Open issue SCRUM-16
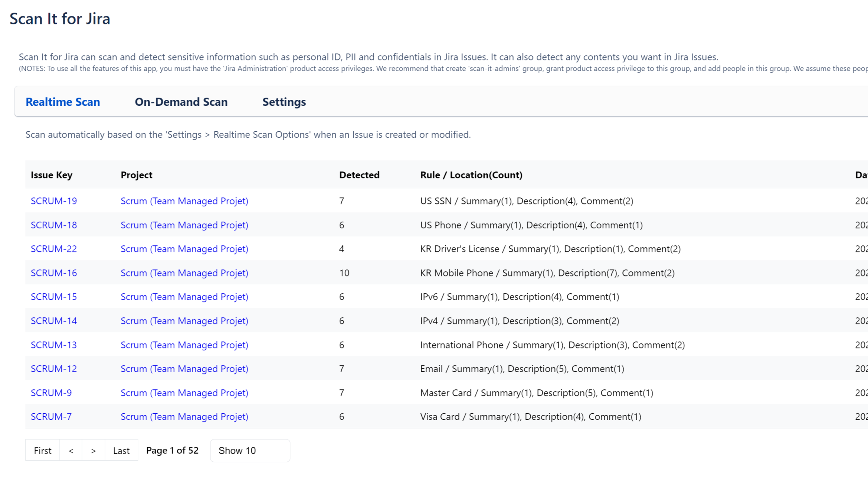Image resolution: width=868 pixels, height=494 pixels. (x=53, y=273)
